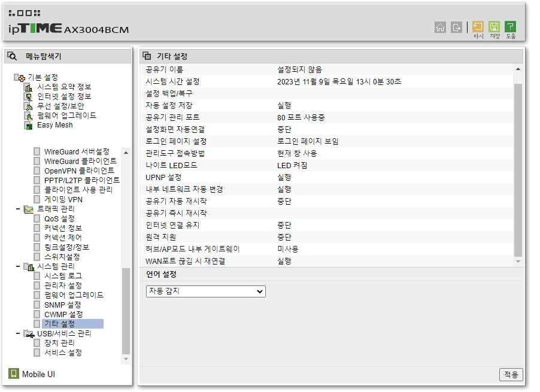Select the 공유기 즉시 재시작 row
This screenshot has height=392, width=540.
coord(326,213)
